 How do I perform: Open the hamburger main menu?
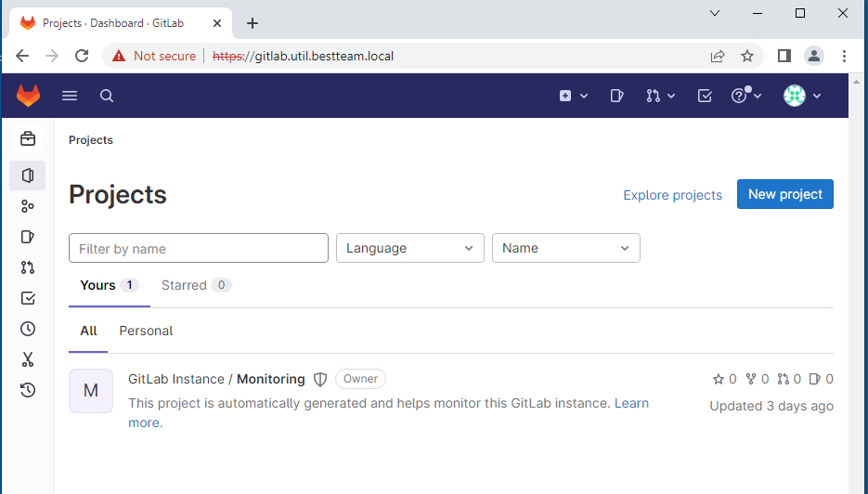[x=70, y=96]
